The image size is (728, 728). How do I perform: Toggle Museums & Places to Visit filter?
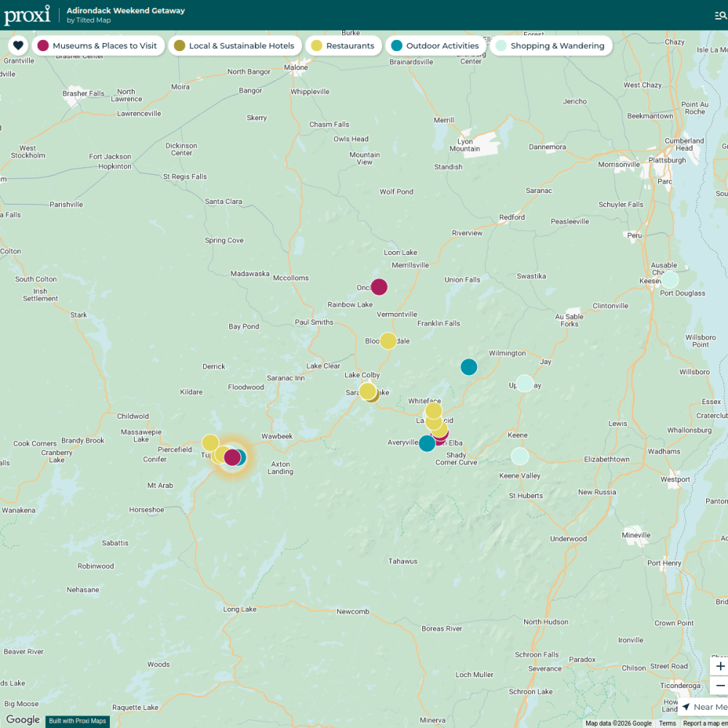(98, 45)
